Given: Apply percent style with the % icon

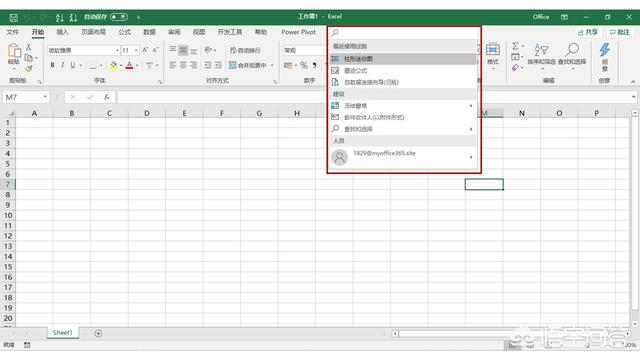Looking at the screenshot, I should (304, 65).
